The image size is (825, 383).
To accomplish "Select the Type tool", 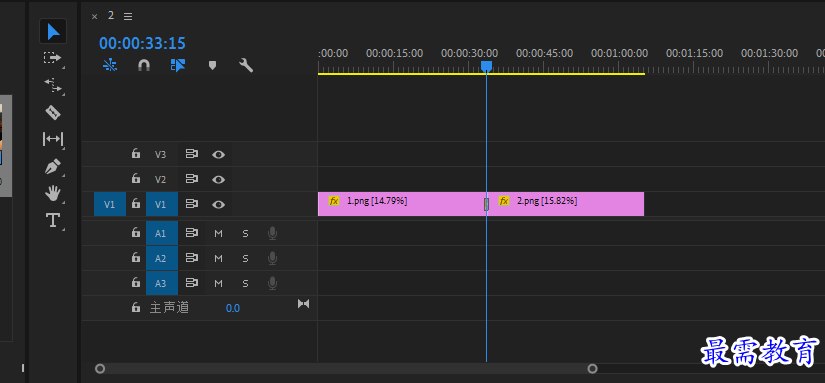I will [x=53, y=220].
